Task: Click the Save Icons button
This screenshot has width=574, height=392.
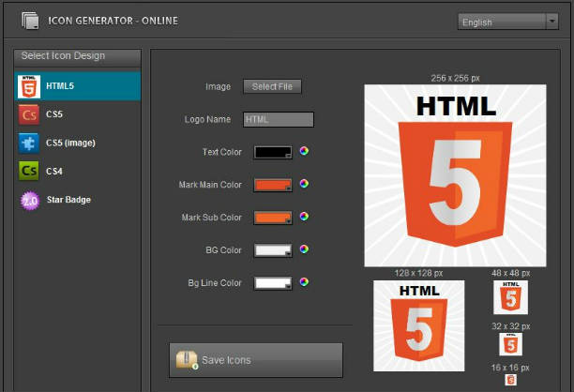Action: (x=256, y=360)
